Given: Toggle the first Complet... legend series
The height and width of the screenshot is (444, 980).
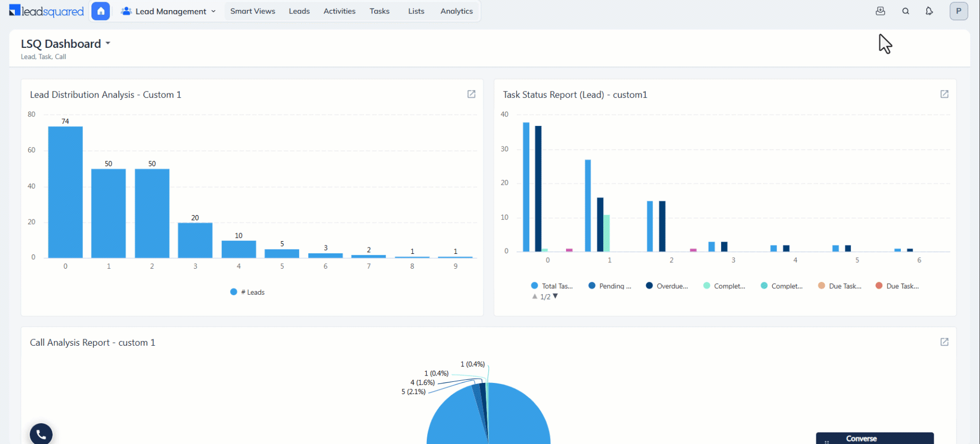Looking at the screenshot, I should pyautogui.click(x=724, y=286).
